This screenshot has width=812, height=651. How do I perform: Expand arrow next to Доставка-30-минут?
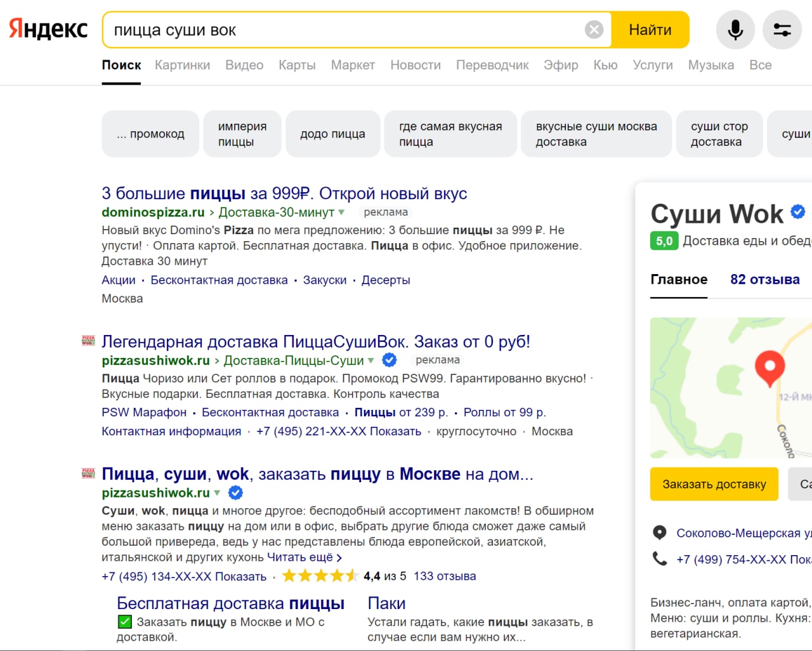(x=341, y=213)
